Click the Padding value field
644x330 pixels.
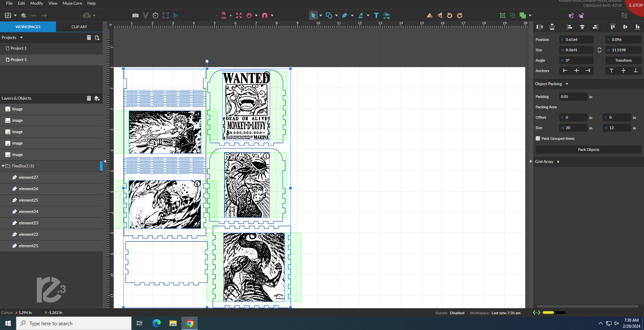pos(573,97)
